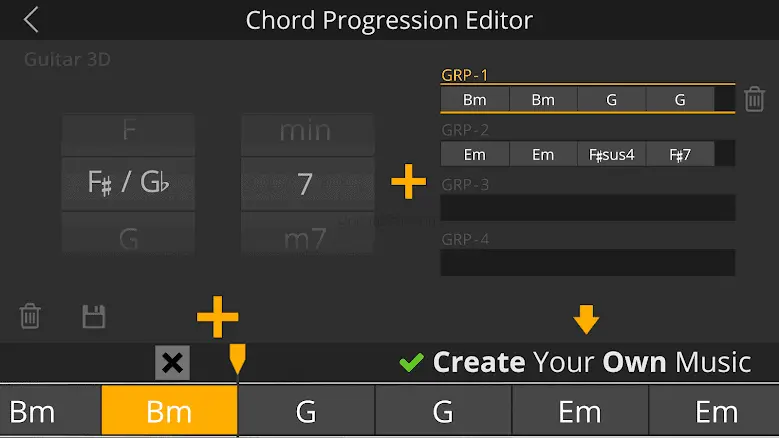Click the first Em chord in timeline
Viewport: 779px width, 438px height.
pos(580,411)
